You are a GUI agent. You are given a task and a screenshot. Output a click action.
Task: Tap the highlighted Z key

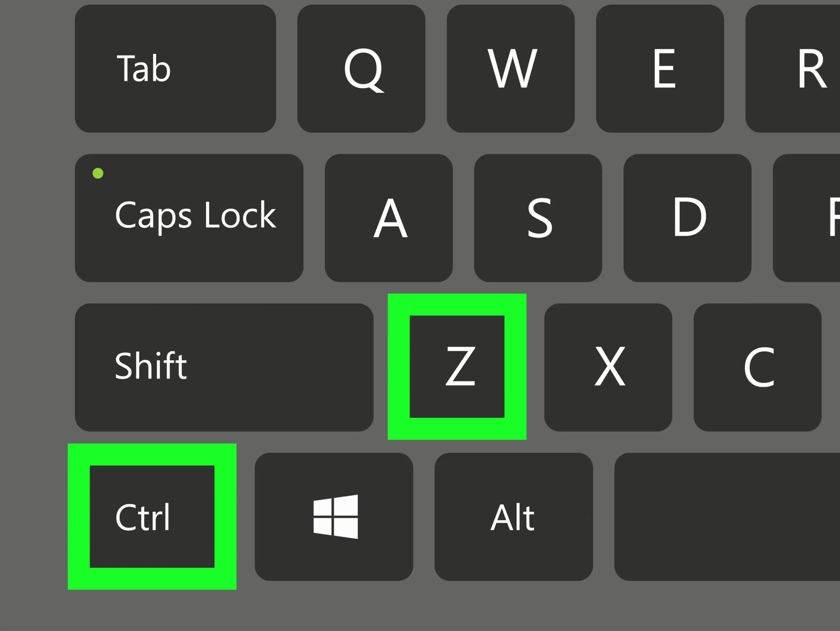click(457, 367)
